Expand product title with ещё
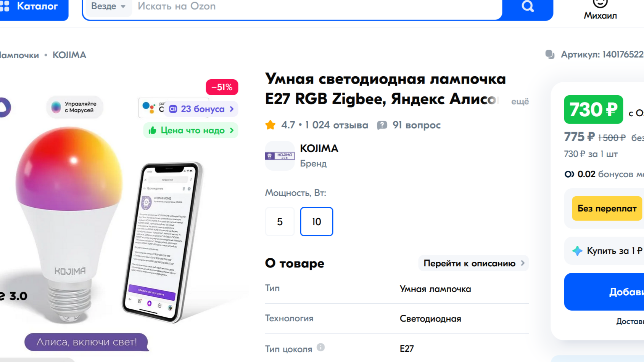The width and height of the screenshot is (644, 362). click(520, 101)
